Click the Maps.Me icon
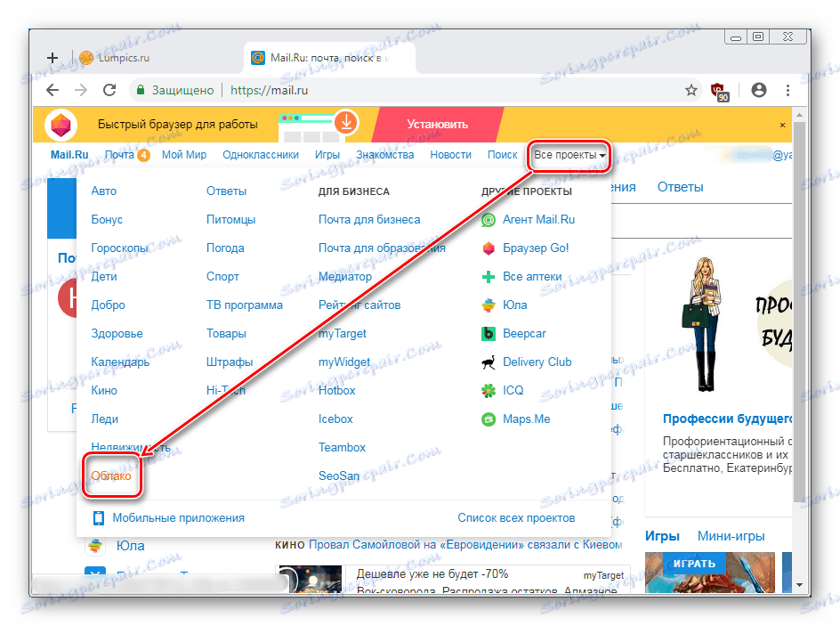Image resolution: width=840 pixels, height=626 pixels. [x=488, y=419]
